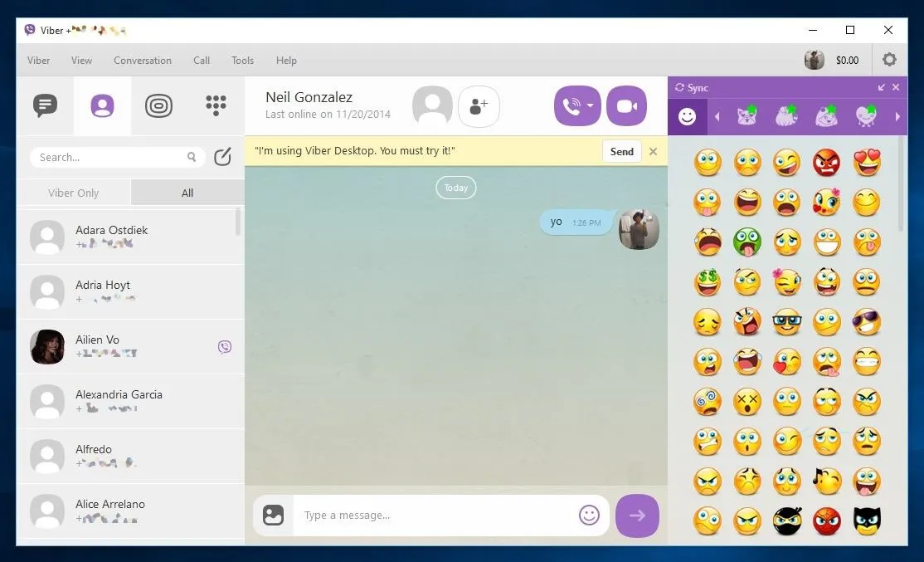
Task: Insert the bat mask emoticon
Action: click(x=867, y=521)
